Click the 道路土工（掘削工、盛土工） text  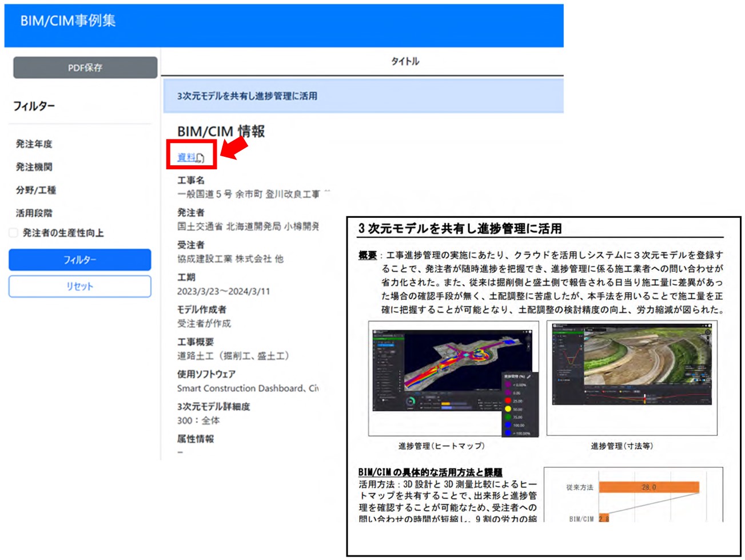click(x=234, y=356)
